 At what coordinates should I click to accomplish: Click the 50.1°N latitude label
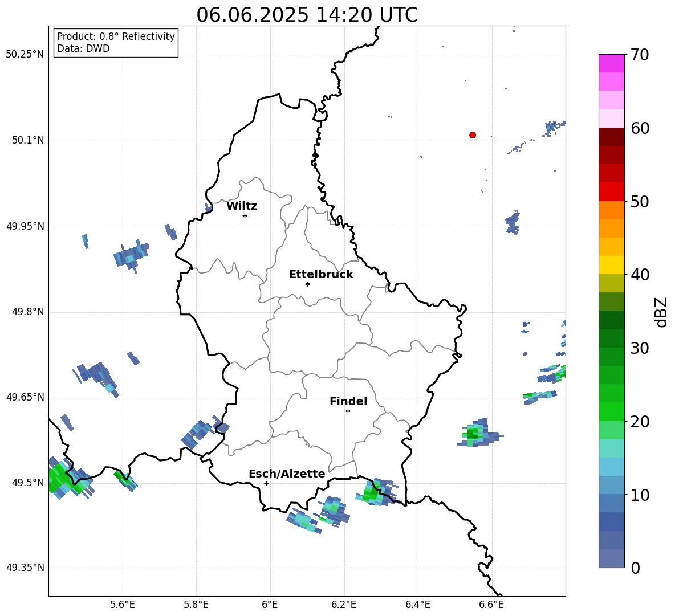pyautogui.click(x=28, y=140)
